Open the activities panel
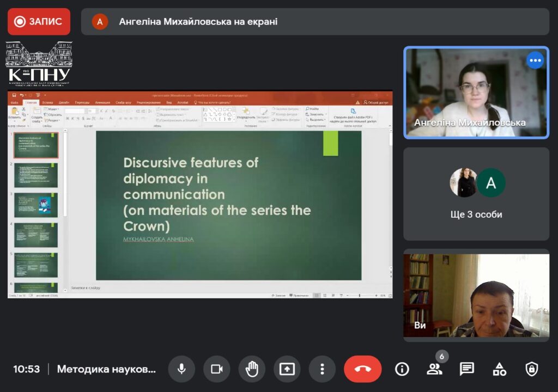This screenshot has height=392, width=558. [x=499, y=369]
